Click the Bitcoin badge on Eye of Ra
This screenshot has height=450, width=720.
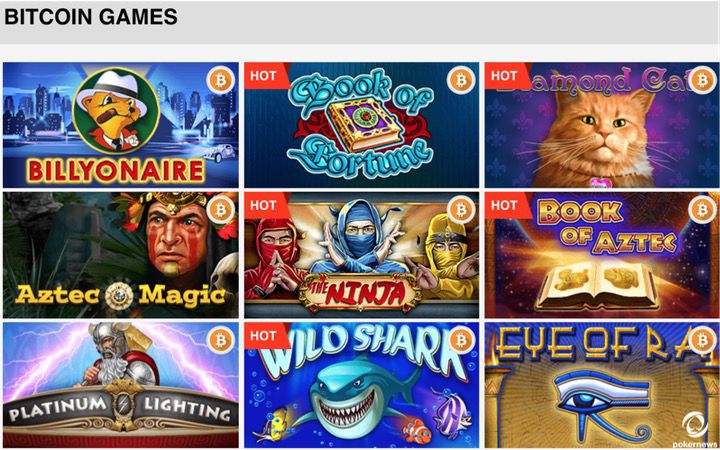coord(702,340)
